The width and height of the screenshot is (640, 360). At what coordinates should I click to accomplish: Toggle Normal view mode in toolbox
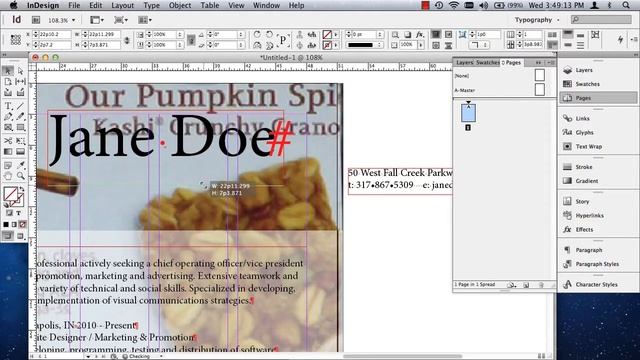coord(8,236)
